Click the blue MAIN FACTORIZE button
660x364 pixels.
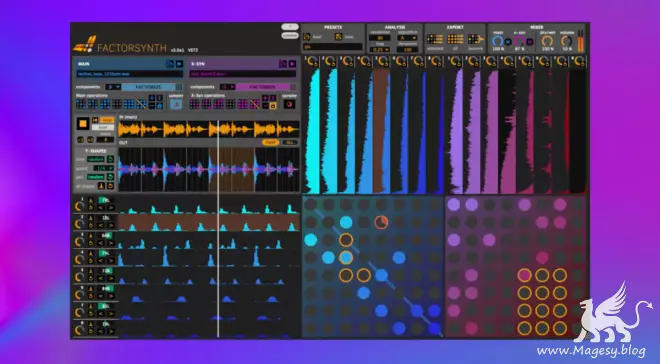tap(148, 87)
